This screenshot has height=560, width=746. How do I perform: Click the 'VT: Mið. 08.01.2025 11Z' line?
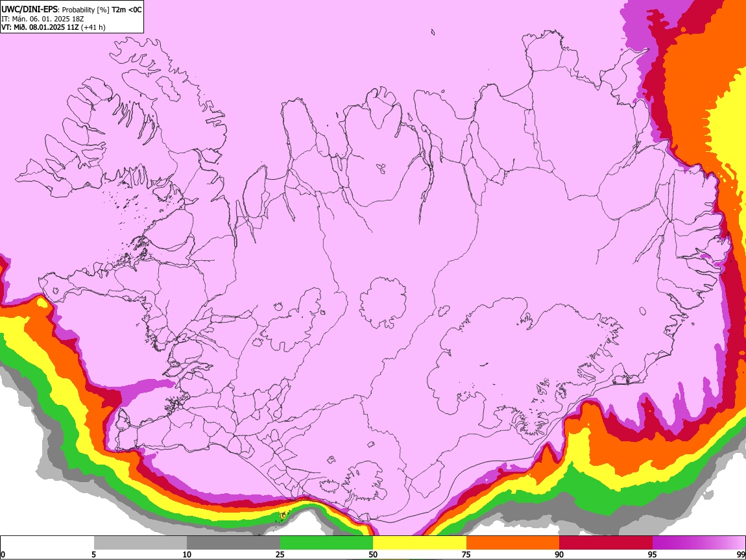point(40,27)
